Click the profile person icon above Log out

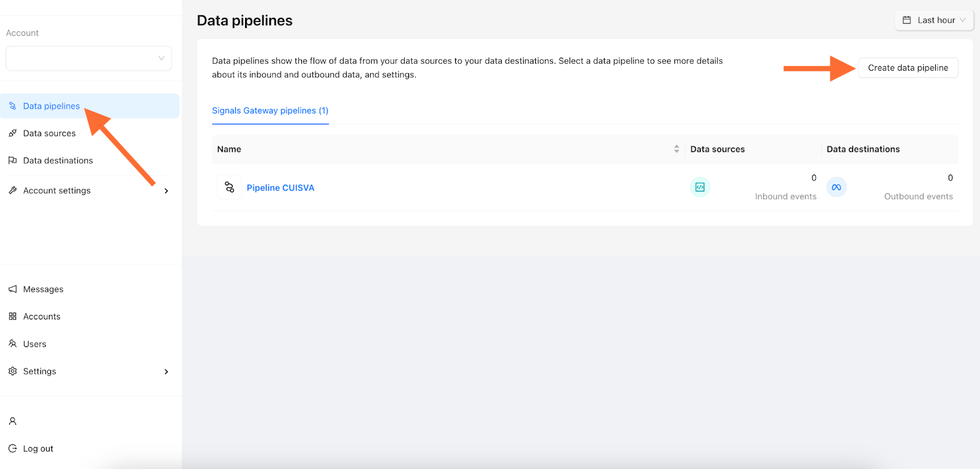[12, 421]
